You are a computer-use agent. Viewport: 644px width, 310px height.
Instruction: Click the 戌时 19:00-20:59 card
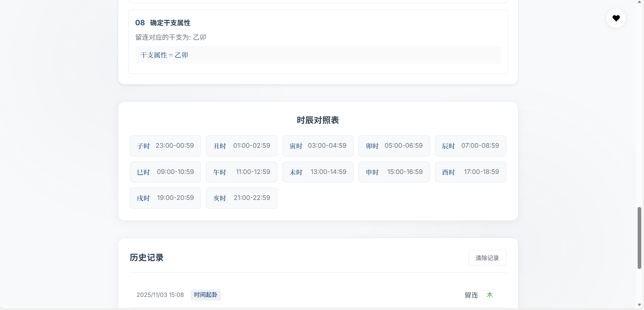[165, 198]
